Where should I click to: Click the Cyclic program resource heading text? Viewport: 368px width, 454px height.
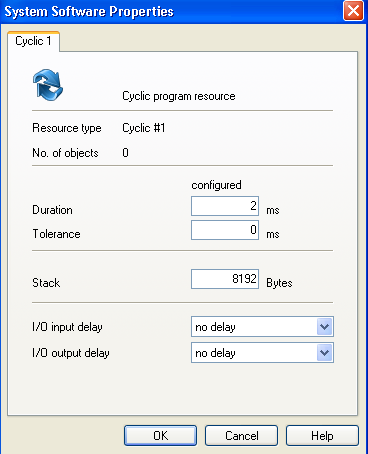pos(179,96)
